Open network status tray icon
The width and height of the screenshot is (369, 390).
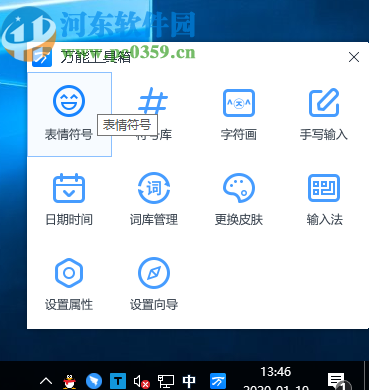166,381
